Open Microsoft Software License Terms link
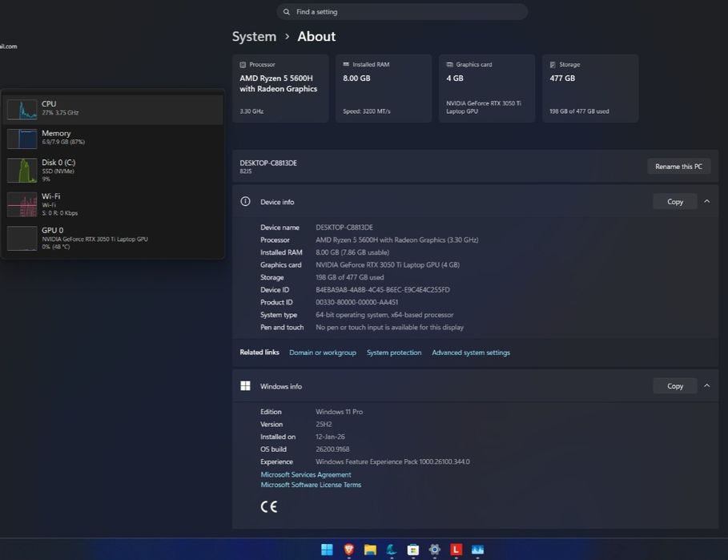Screen dimensions: 728x560 tap(311, 485)
